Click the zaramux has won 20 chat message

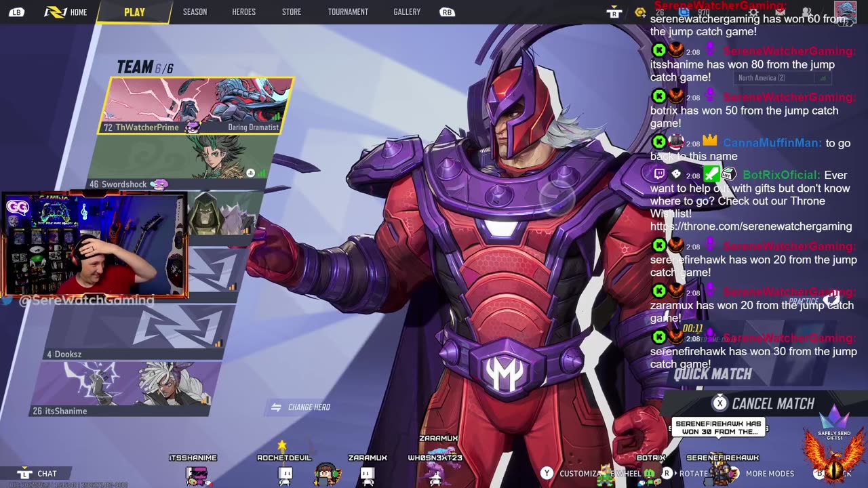[x=752, y=312]
